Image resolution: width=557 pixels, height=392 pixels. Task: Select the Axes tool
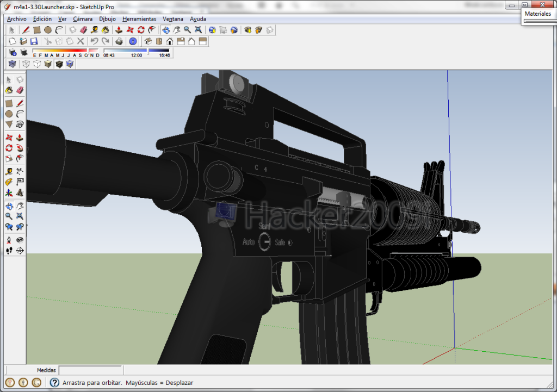pos(9,193)
